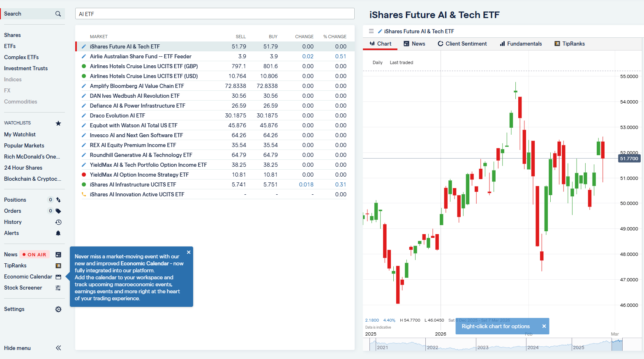The image size is (644, 359).
Task: Open the hamburger menu above the chart
Action: click(x=371, y=31)
